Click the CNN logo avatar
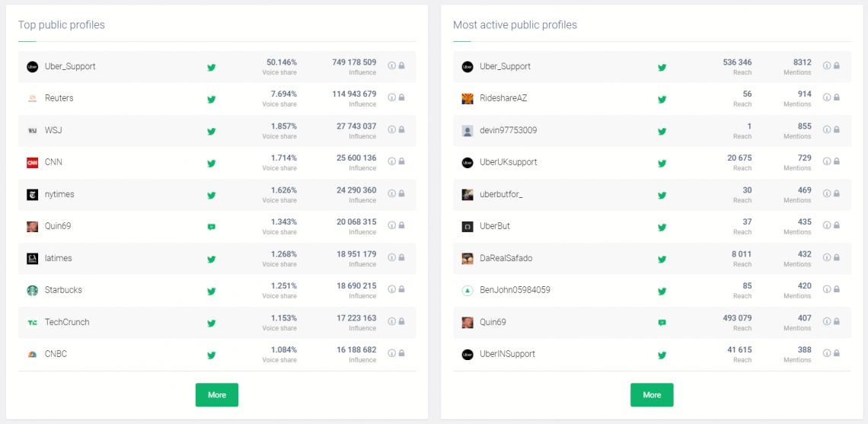Viewport: 868px width, 424px height. click(32, 163)
